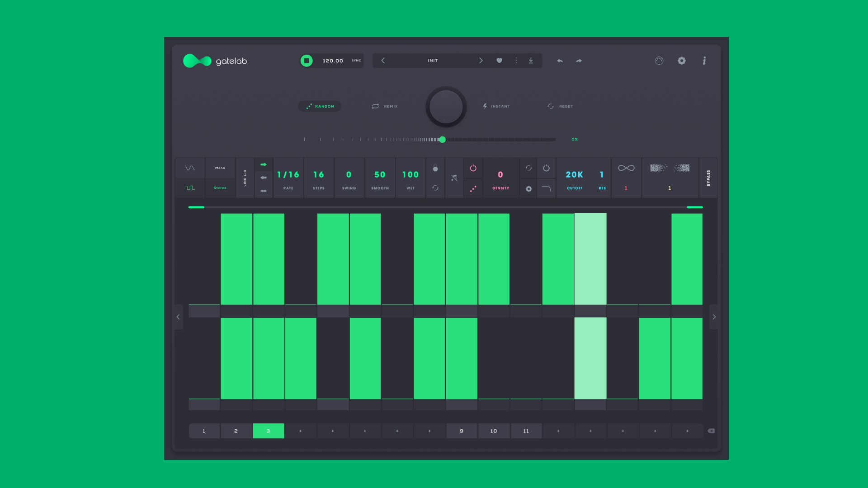Click the infinity loop length icon
This screenshot has width=868, height=488.
click(626, 168)
